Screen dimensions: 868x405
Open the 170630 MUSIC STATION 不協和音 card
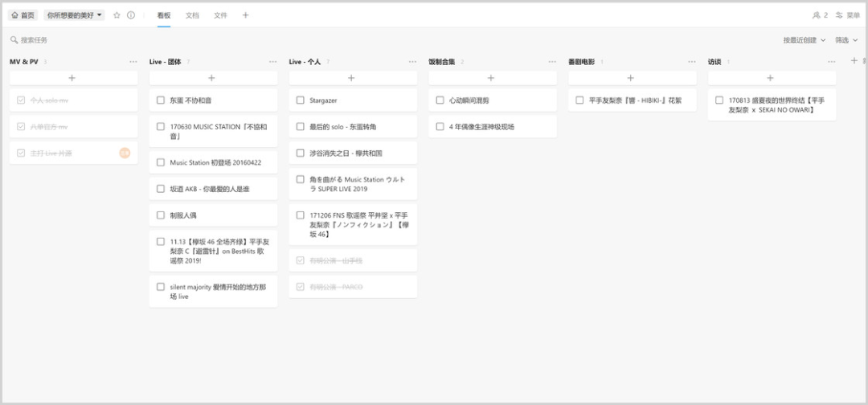(213, 131)
